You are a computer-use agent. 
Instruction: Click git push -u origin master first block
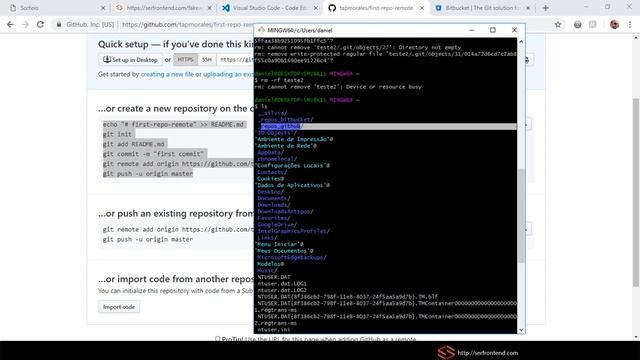148,173
